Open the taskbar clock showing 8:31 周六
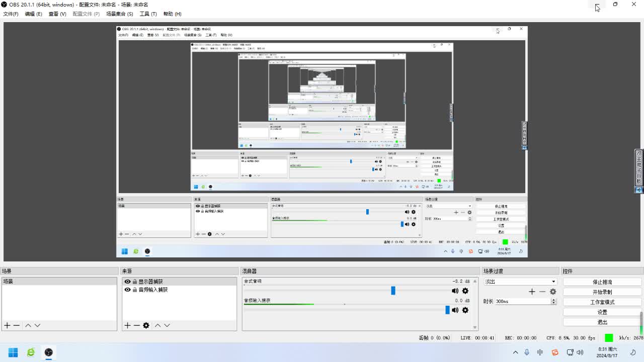644x362 pixels. click(607, 352)
